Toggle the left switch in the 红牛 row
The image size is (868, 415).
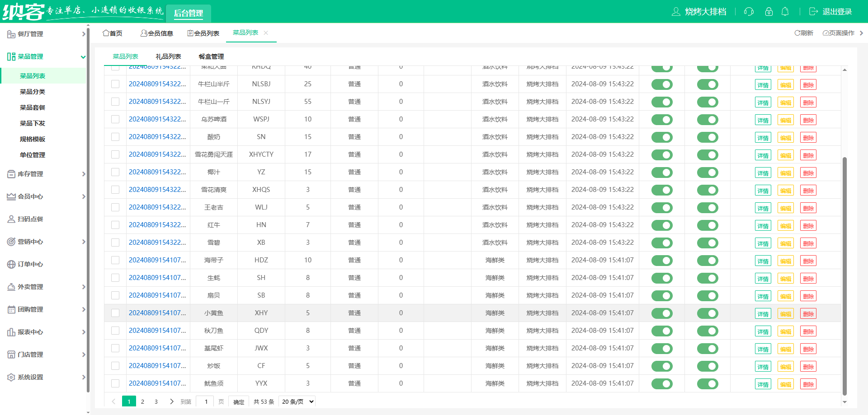(662, 225)
